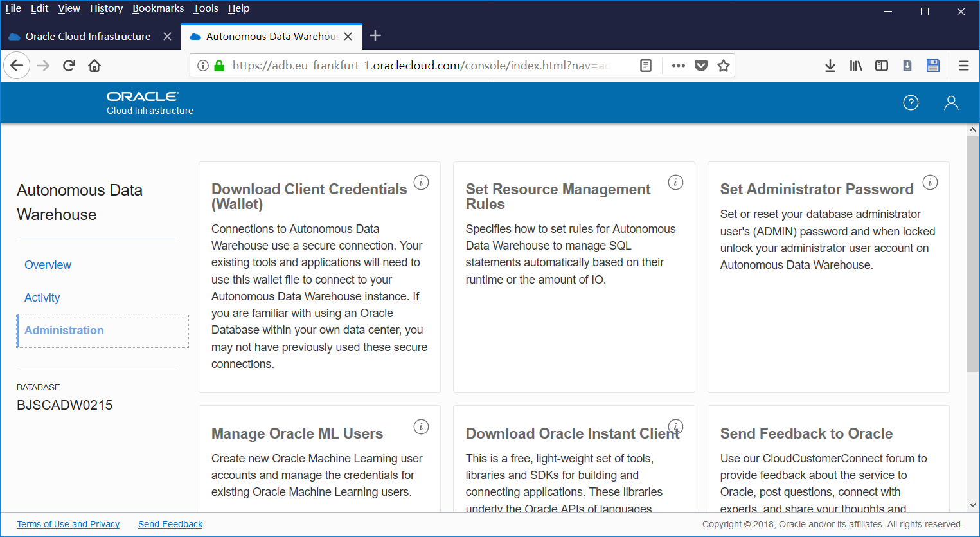Open the browser home page
The width and height of the screenshot is (980, 537).
(x=94, y=66)
